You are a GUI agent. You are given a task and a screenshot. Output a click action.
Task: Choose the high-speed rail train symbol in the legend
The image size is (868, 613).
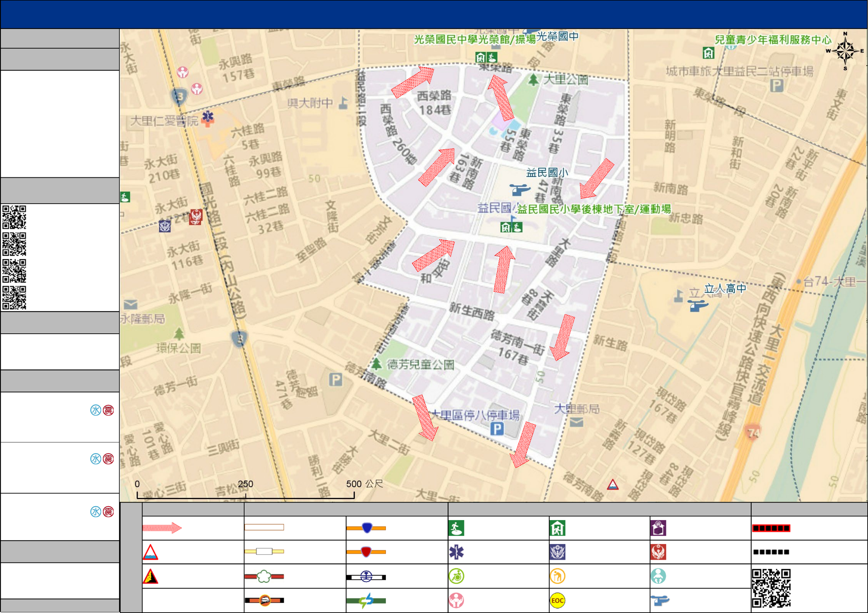(x=264, y=600)
